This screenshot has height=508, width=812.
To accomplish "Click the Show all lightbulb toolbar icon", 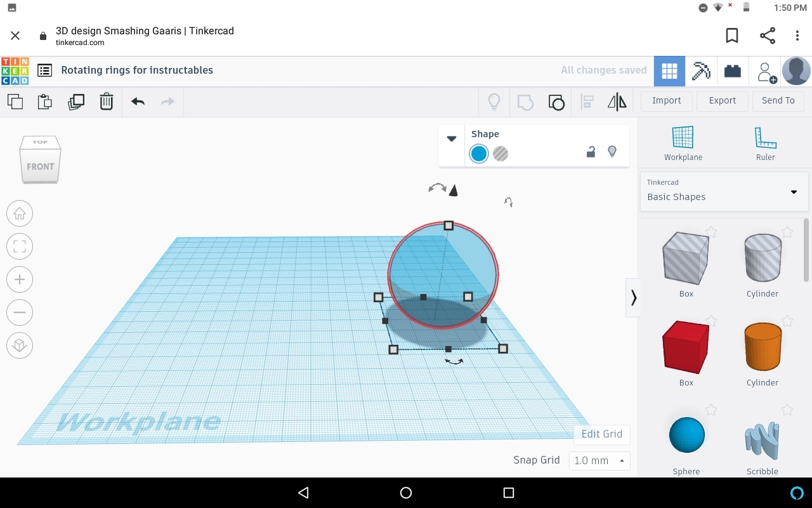I will [494, 102].
